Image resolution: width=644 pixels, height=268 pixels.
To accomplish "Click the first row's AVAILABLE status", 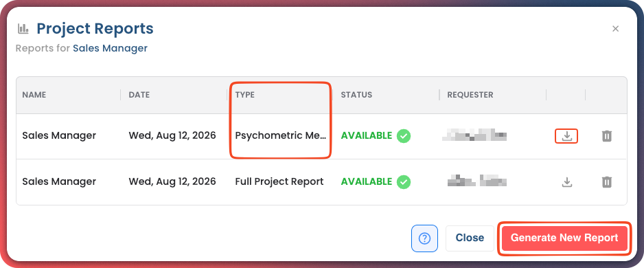I will tap(367, 135).
